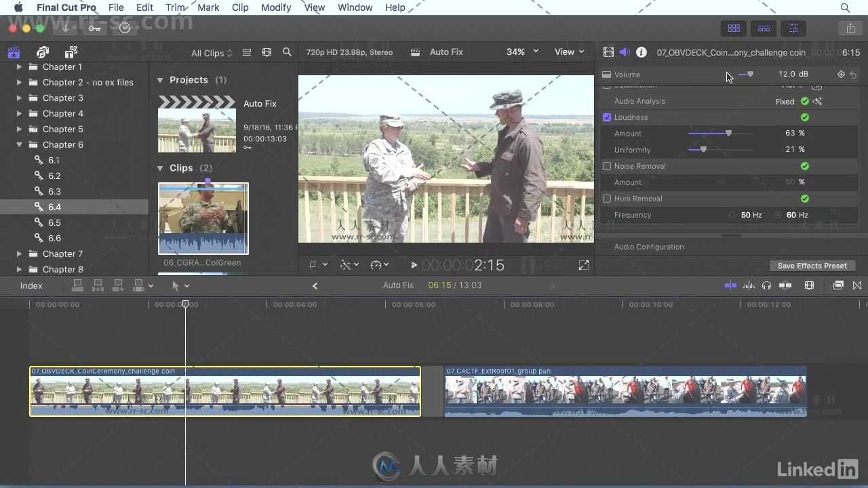
Task: Open the Trim menu
Action: click(175, 7)
